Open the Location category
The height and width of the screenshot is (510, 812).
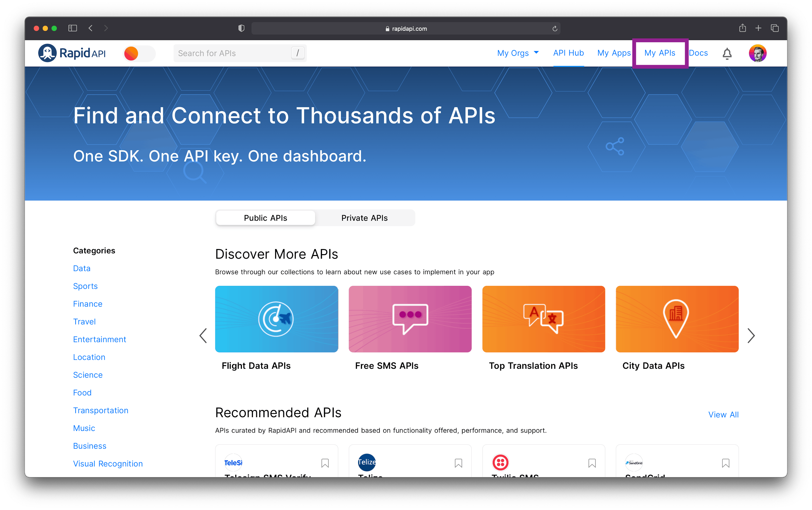coord(89,357)
